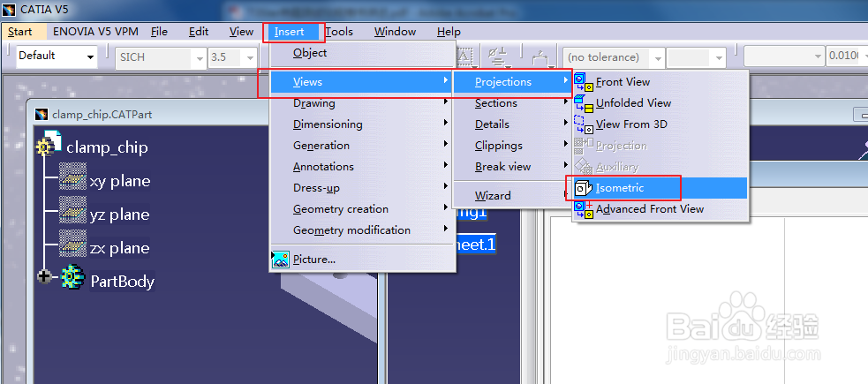The image size is (868, 384).
Task: Open the Start menu in menu bar
Action: click(x=20, y=32)
